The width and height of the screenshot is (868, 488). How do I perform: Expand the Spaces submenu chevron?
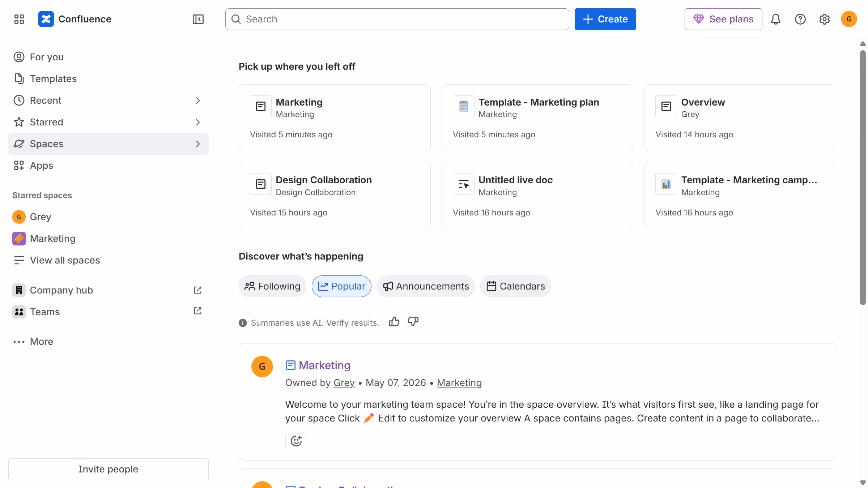coord(197,144)
